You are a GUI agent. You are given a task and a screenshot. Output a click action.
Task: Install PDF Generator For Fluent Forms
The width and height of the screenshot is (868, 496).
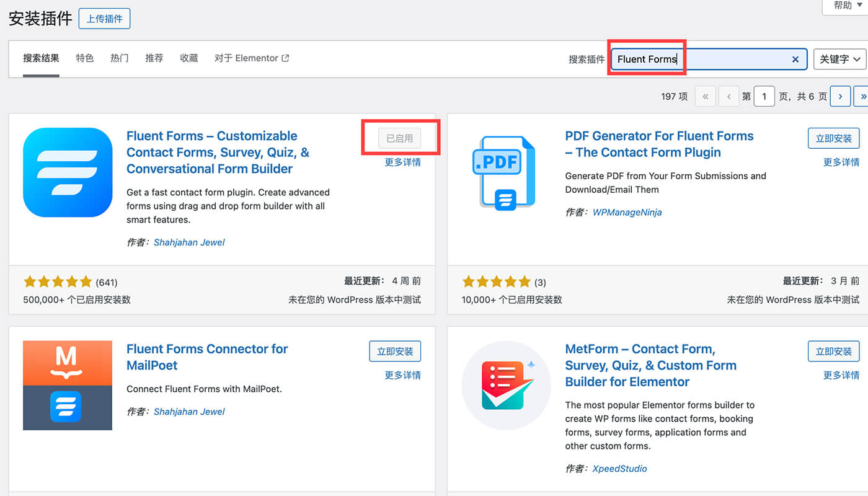click(834, 138)
